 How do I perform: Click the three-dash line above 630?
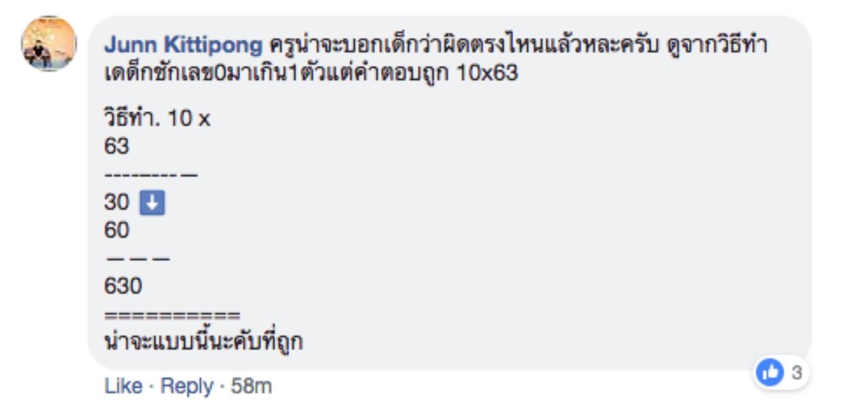(136, 259)
